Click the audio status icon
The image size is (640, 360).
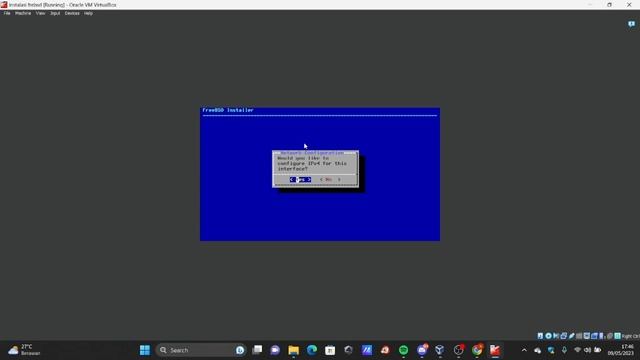(x=556, y=336)
